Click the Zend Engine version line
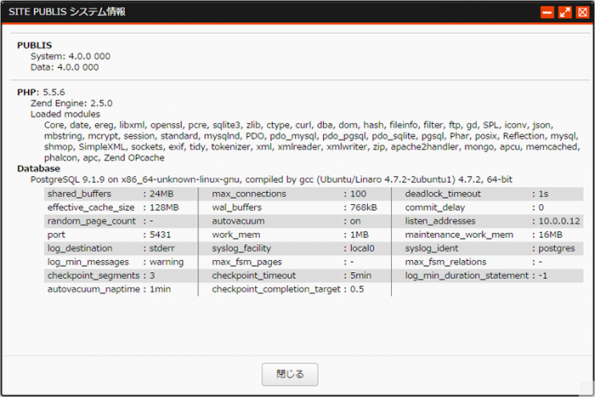Image resolution: width=595 pixels, height=397 pixels. click(71, 103)
